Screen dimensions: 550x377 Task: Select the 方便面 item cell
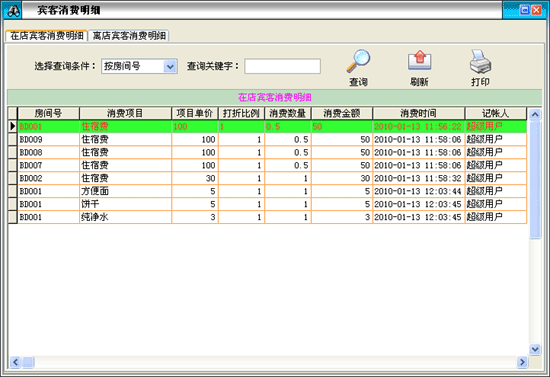(125, 191)
